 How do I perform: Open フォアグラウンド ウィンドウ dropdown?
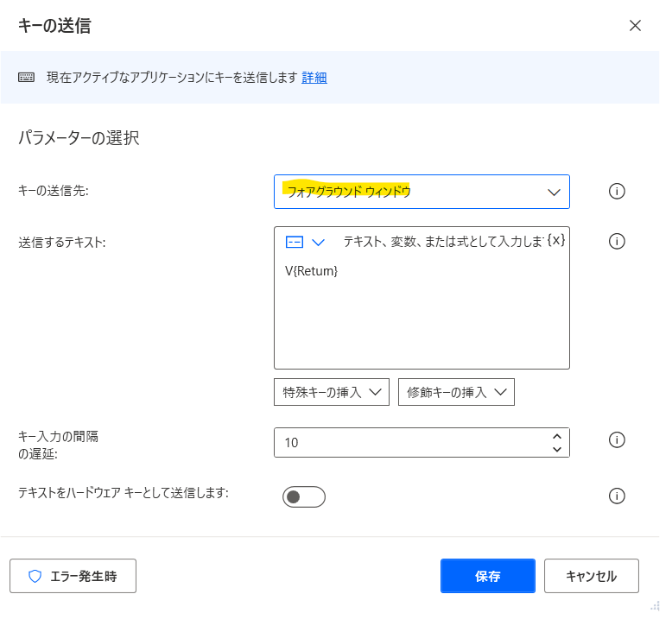(x=422, y=192)
